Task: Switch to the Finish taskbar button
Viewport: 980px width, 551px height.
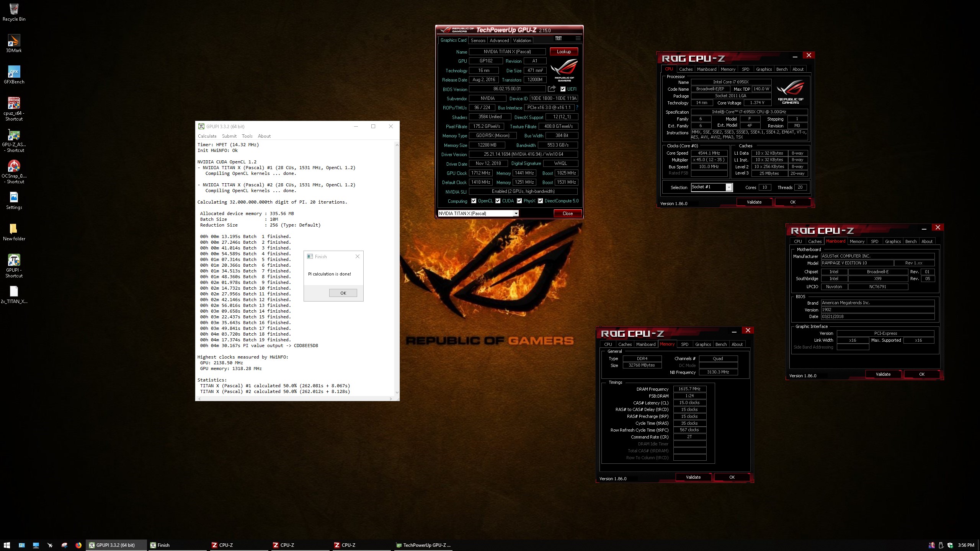Action: pos(178,545)
